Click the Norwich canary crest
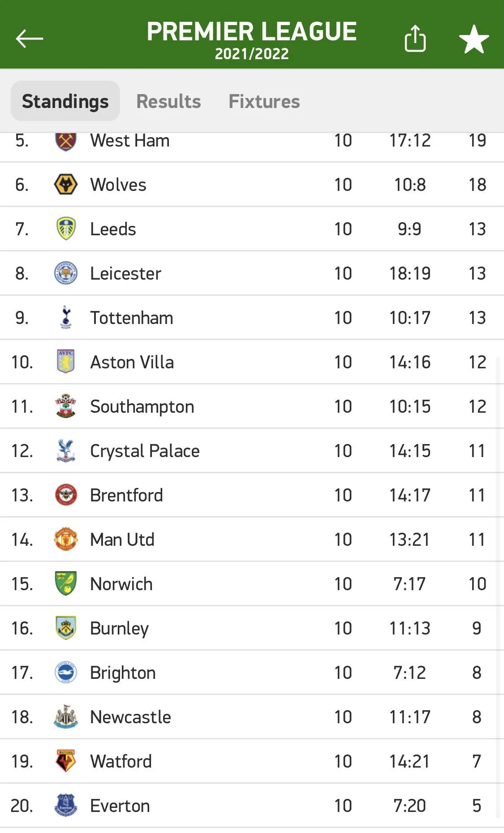This screenshot has width=504, height=833. click(x=66, y=583)
